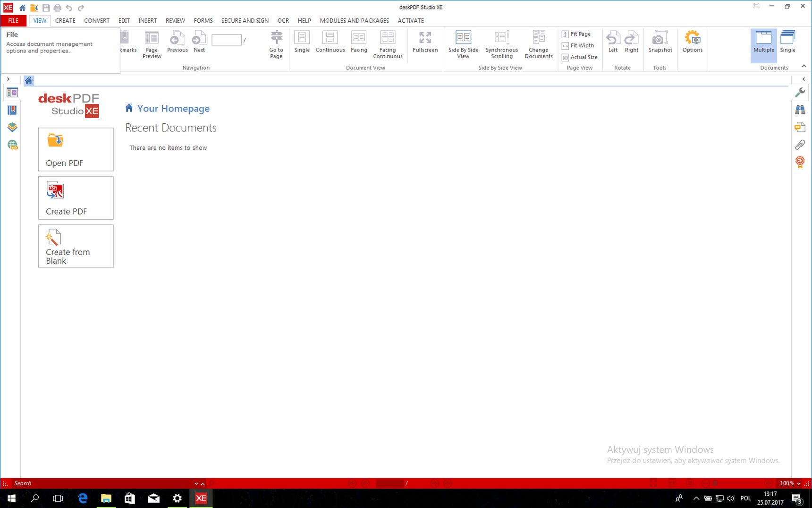The image size is (812, 508).
Task: Rotate page Right
Action: coord(631,42)
